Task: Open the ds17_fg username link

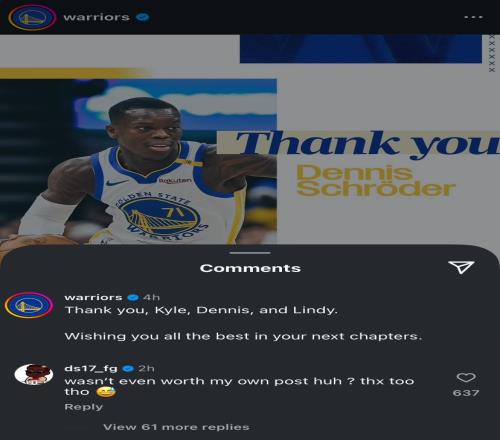Action: pos(91,368)
